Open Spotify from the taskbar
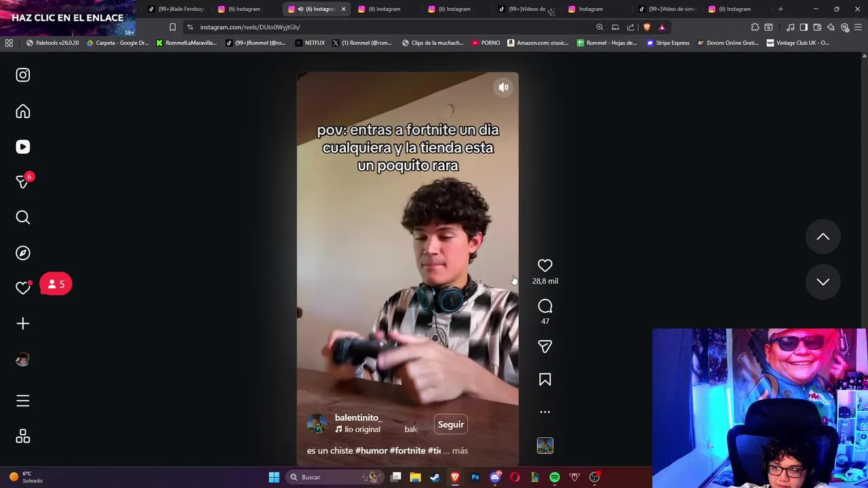The height and width of the screenshot is (488, 868). coord(555,477)
